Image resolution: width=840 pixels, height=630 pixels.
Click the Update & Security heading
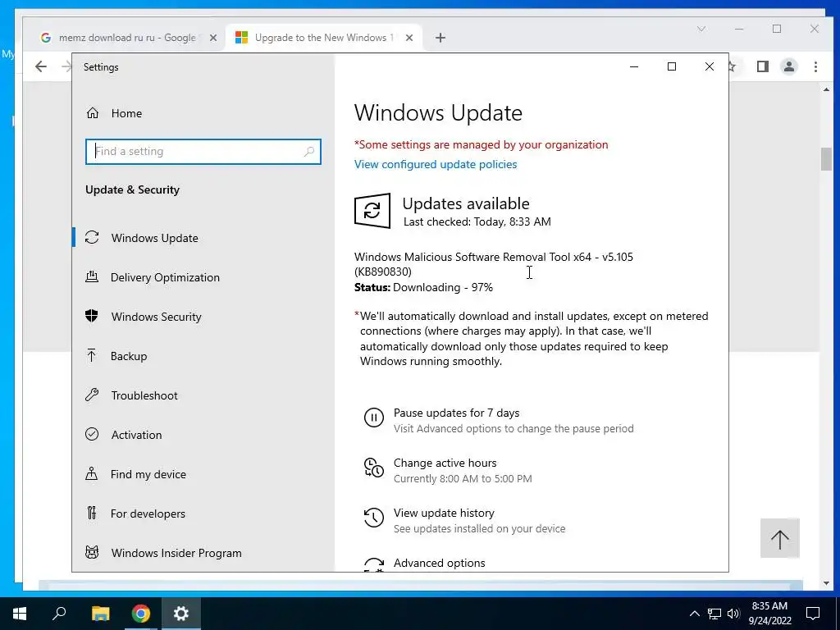(x=132, y=189)
